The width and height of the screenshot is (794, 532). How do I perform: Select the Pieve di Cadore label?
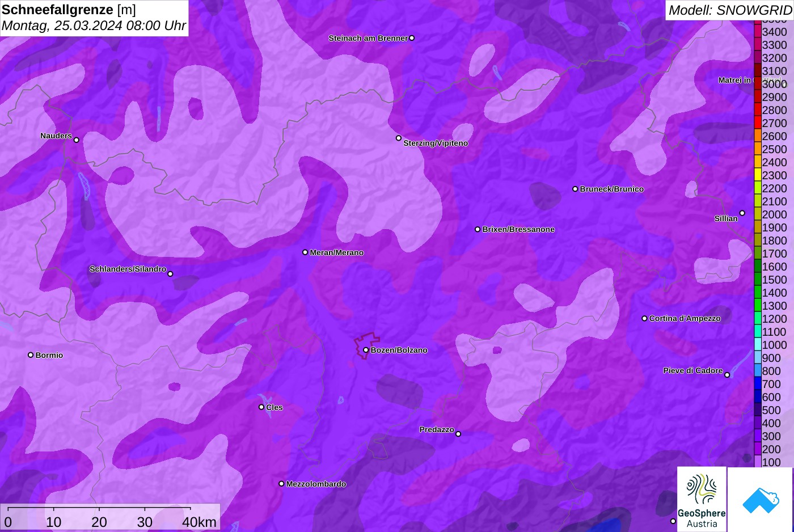(x=693, y=370)
